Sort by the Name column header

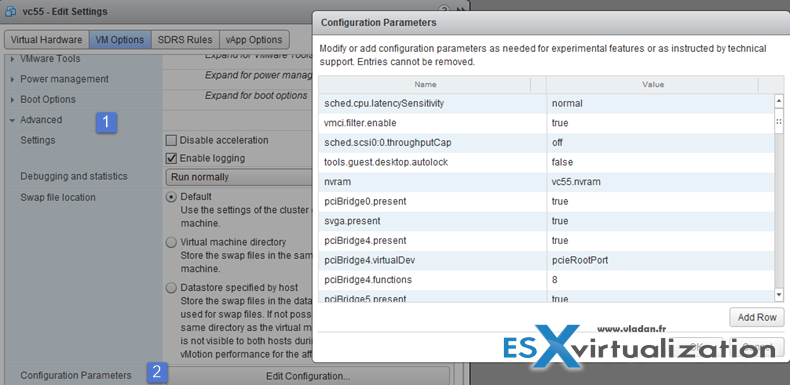[x=425, y=85]
